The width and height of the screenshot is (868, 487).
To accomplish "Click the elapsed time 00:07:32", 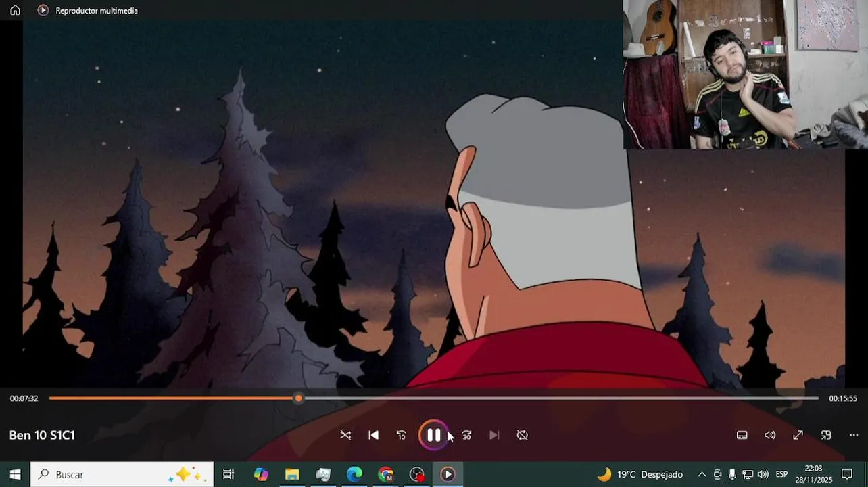I will [24, 398].
